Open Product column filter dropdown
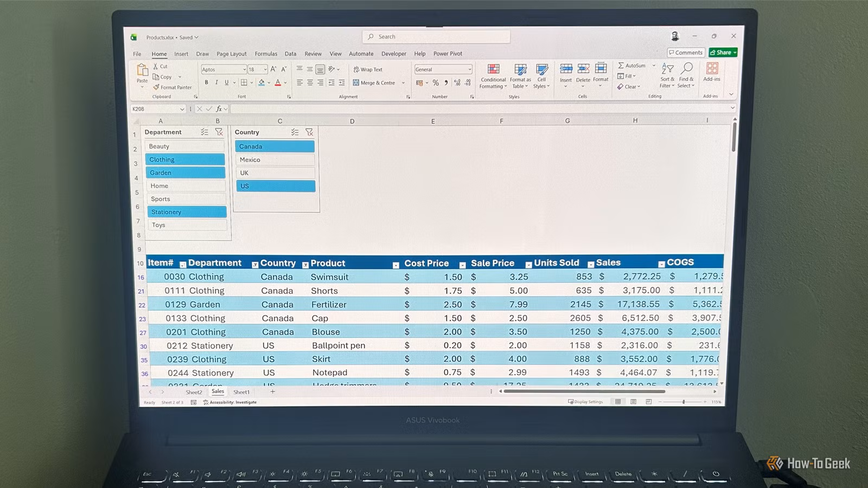Viewport: 868px width, 488px height. pyautogui.click(x=395, y=265)
